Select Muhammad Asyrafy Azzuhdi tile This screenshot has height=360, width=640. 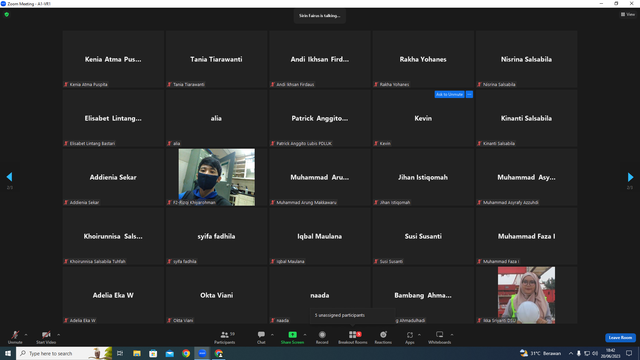point(526,177)
